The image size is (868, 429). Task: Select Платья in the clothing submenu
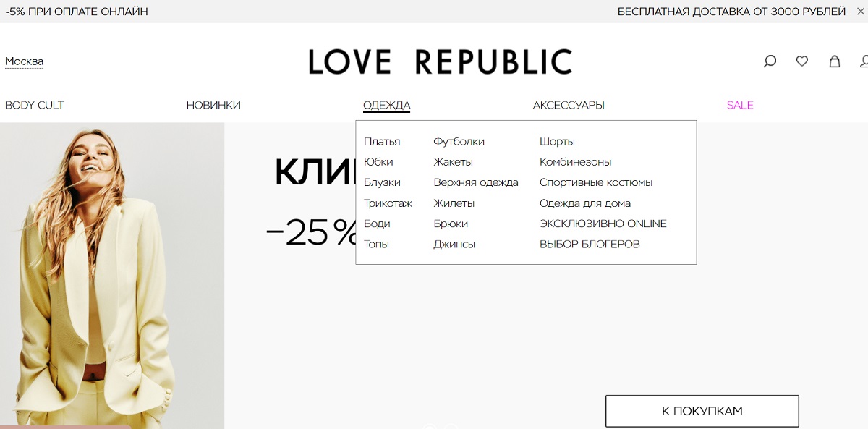pyautogui.click(x=382, y=142)
